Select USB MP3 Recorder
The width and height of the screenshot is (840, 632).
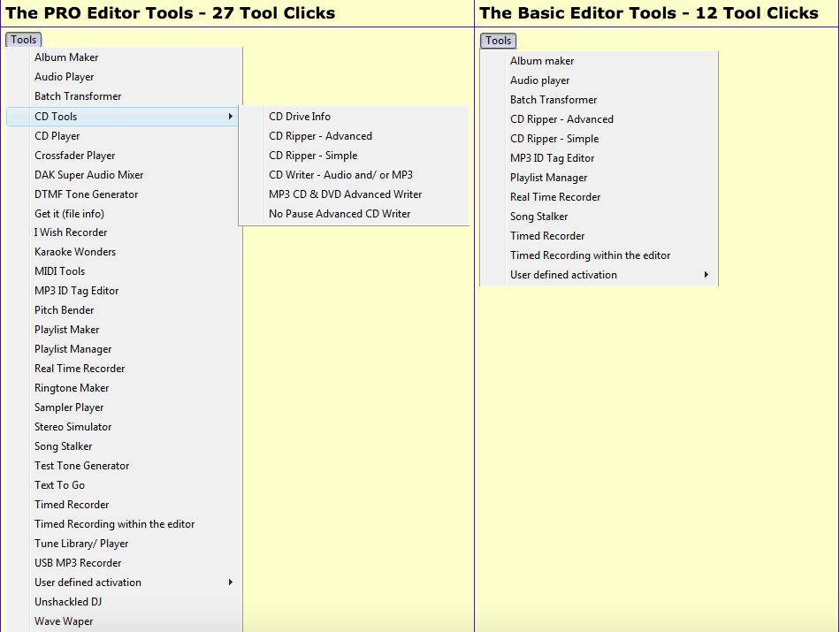click(78, 563)
